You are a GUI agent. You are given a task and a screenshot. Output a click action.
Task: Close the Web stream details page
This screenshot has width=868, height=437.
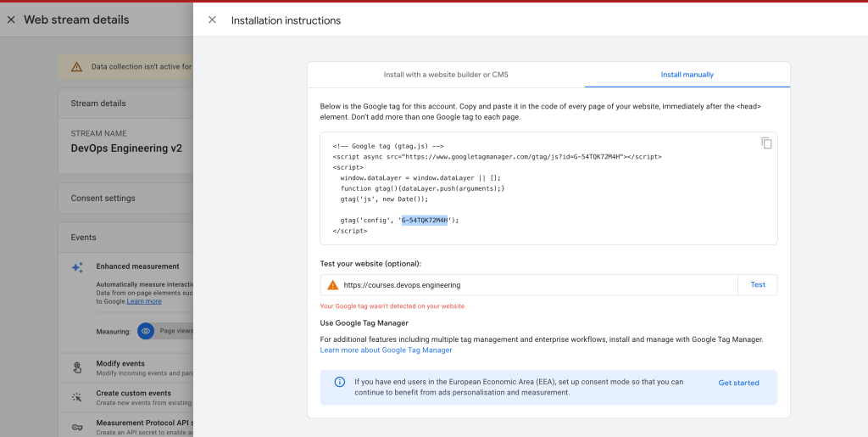(11, 20)
